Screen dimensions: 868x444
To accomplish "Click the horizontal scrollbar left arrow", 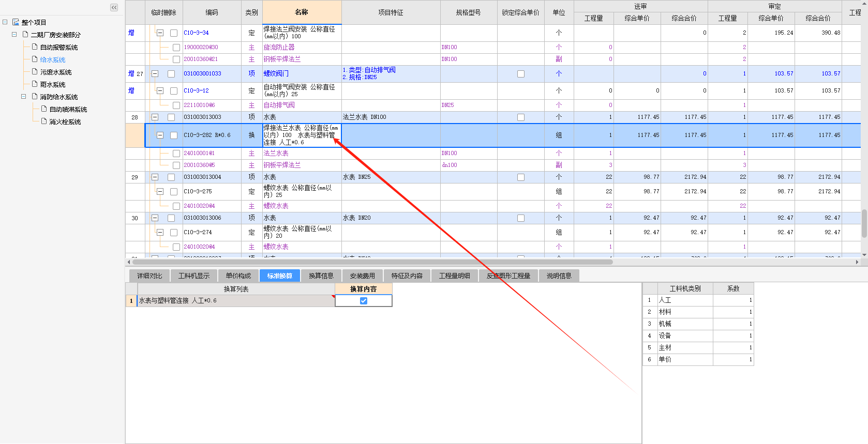I will (128, 262).
